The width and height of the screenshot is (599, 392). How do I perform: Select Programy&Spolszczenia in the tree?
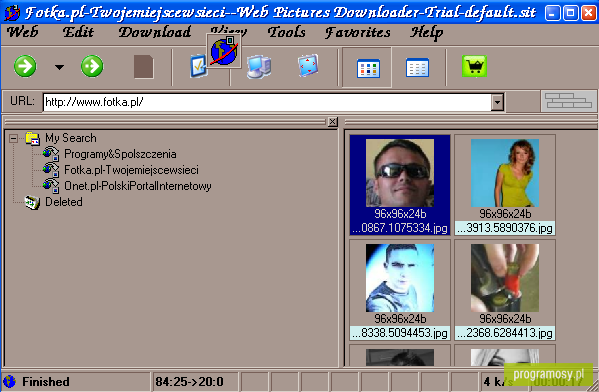pyautogui.click(x=120, y=154)
